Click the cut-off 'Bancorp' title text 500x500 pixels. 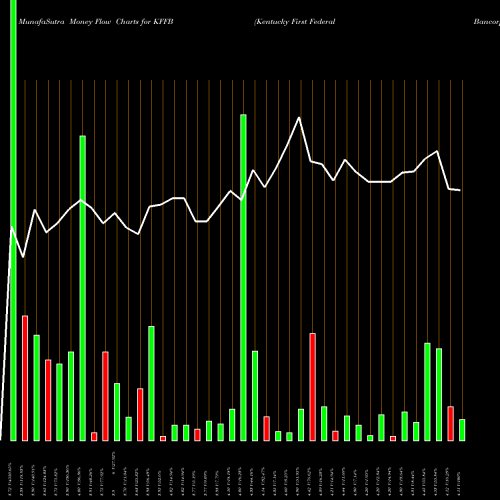[x=487, y=22]
